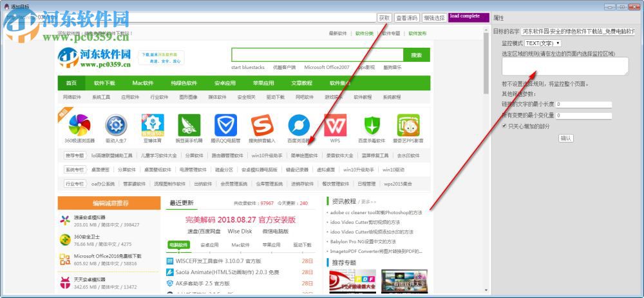Click the 获取 button
This screenshot has width=644, height=298.
click(x=384, y=17)
